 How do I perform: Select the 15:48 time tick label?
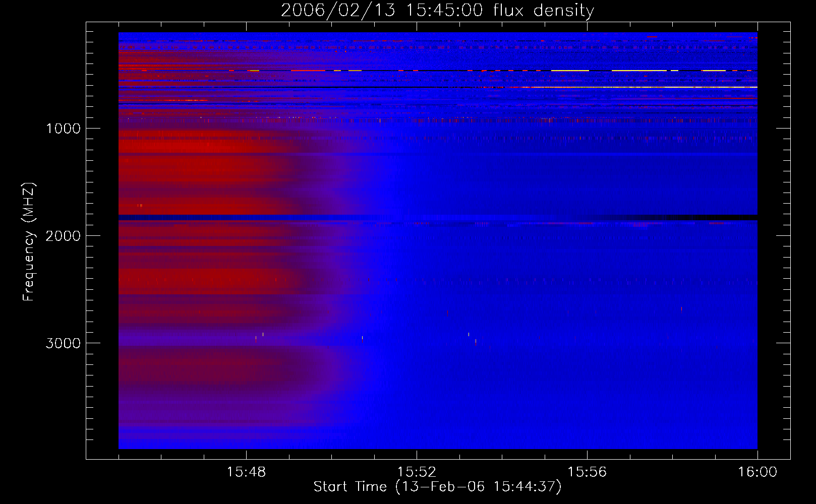tap(246, 472)
